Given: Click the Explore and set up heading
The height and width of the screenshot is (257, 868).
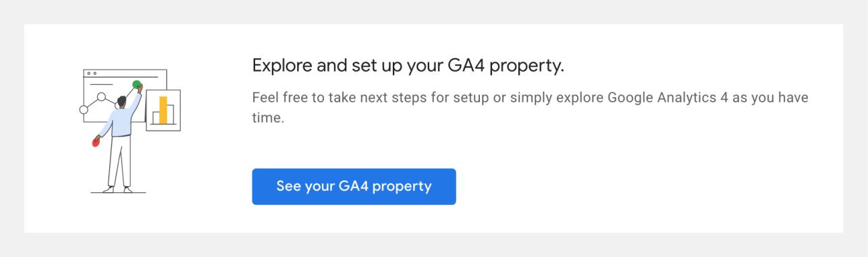Looking at the screenshot, I should click(x=408, y=65).
